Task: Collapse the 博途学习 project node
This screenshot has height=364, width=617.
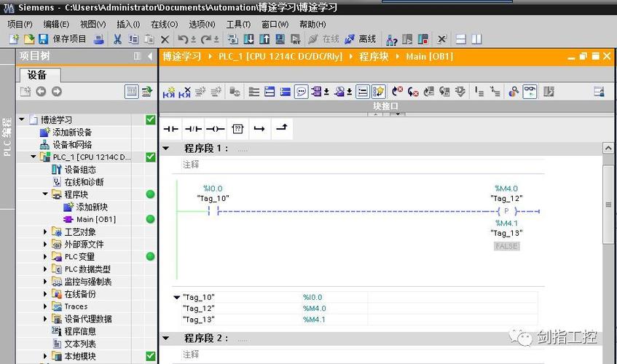Action: tap(22, 119)
